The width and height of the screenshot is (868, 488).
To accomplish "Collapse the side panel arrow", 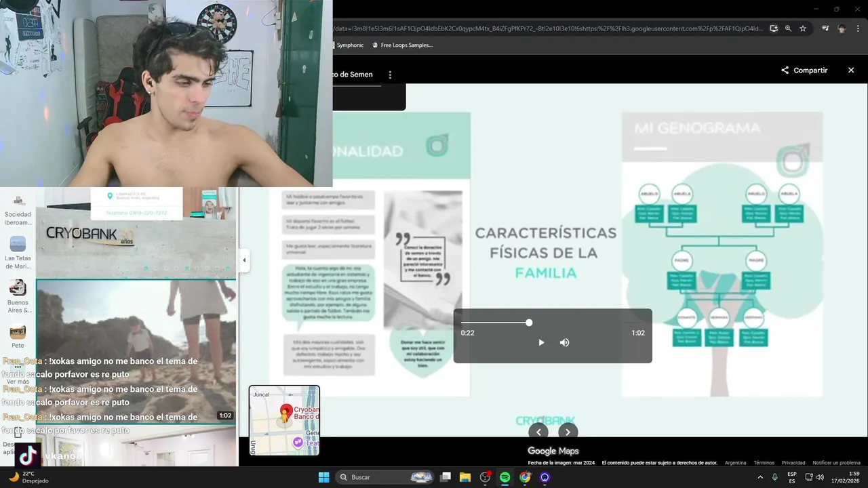I will [x=244, y=260].
